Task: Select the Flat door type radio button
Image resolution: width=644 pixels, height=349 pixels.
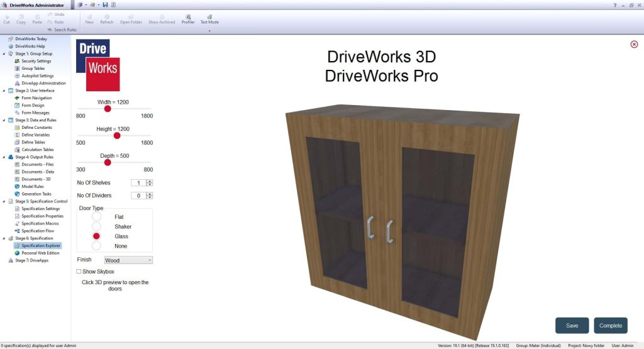Action: tap(96, 216)
